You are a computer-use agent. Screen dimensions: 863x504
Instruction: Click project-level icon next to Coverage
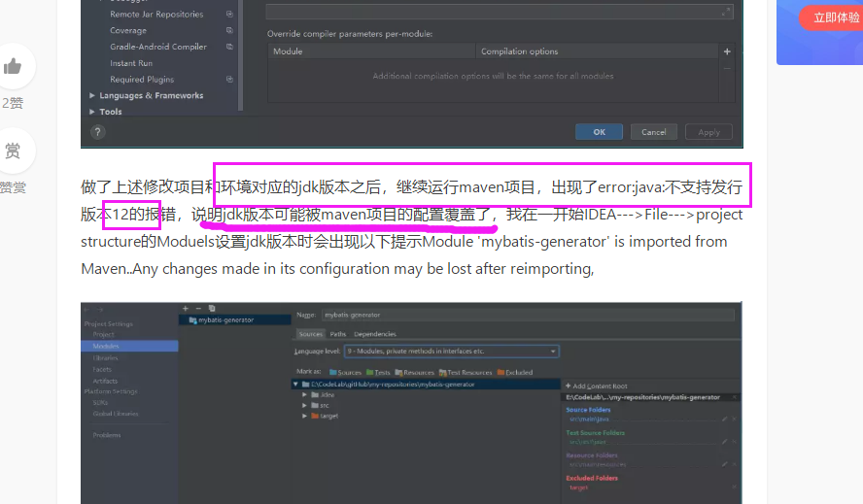pos(229,30)
